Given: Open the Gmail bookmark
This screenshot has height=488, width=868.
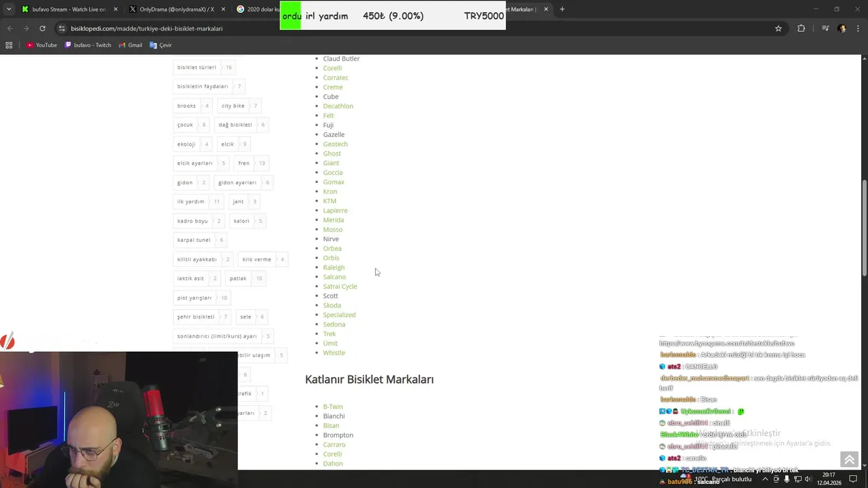Looking at the screenshot, I should pos(130,45).
